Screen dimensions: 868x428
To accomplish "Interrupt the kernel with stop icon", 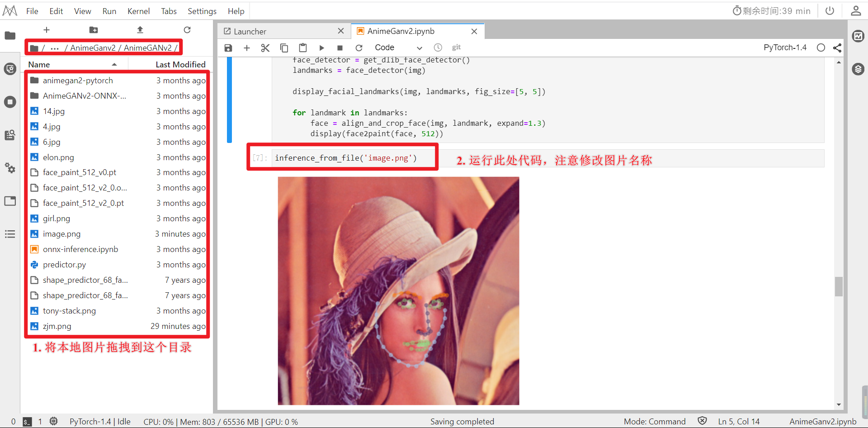I will click(340, 48).
